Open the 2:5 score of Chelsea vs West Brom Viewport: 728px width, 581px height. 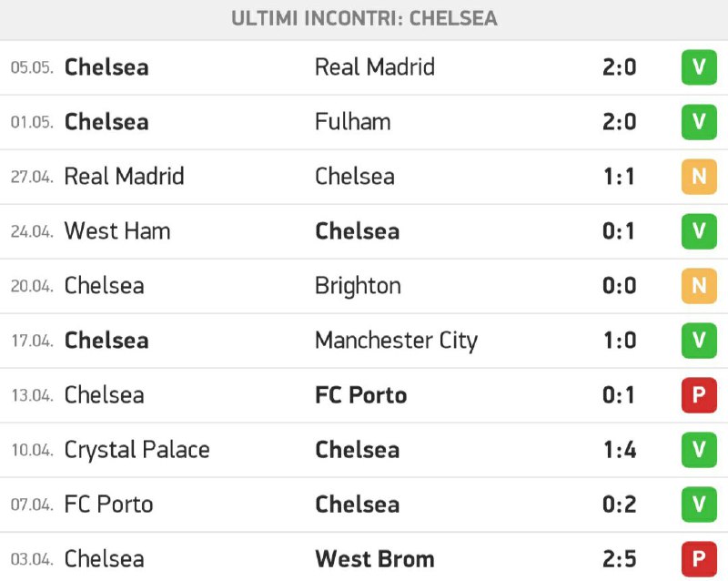(619, 559)
